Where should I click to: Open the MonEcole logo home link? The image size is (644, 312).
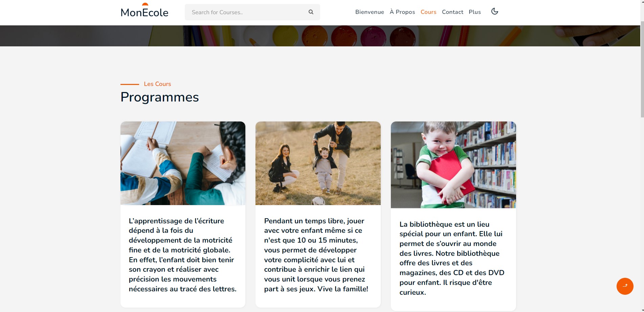(x=145, y=10)
